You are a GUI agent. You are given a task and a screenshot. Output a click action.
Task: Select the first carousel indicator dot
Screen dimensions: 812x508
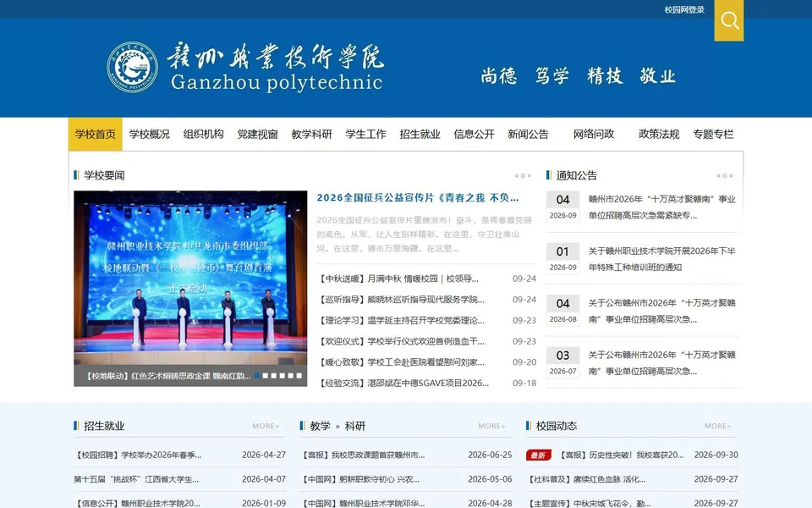click(257, 376)
